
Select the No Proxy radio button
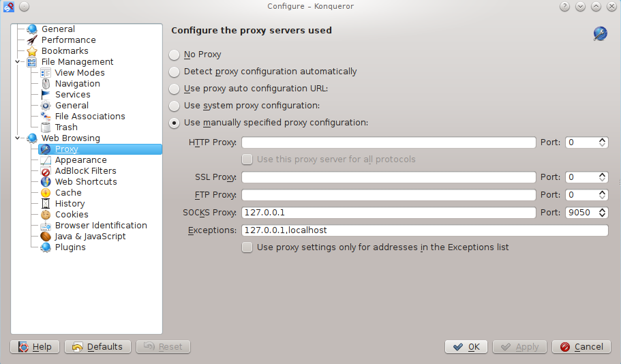click(x=175, y=55)
